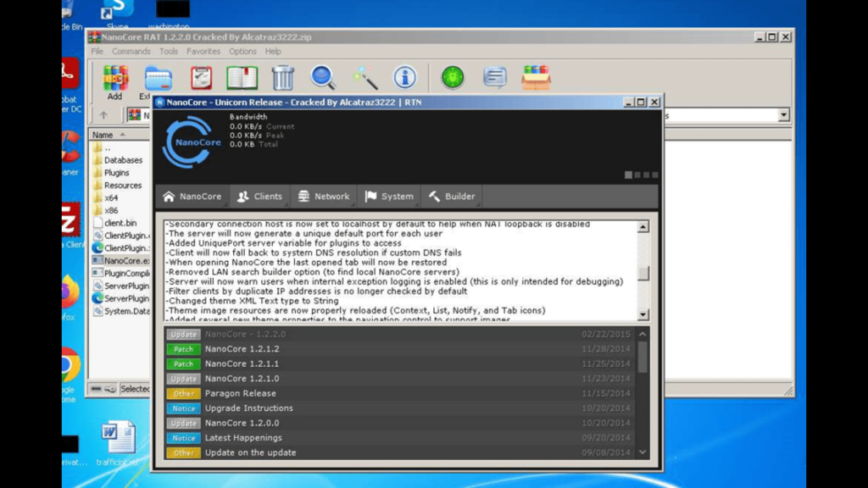Minimize the NanoCore window

(628, 102)
